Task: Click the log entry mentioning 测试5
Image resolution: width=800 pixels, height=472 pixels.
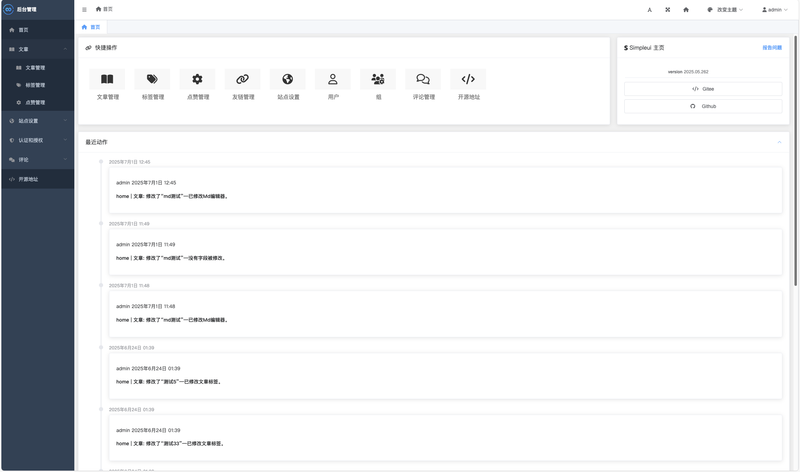Action: tap(445, 376)
